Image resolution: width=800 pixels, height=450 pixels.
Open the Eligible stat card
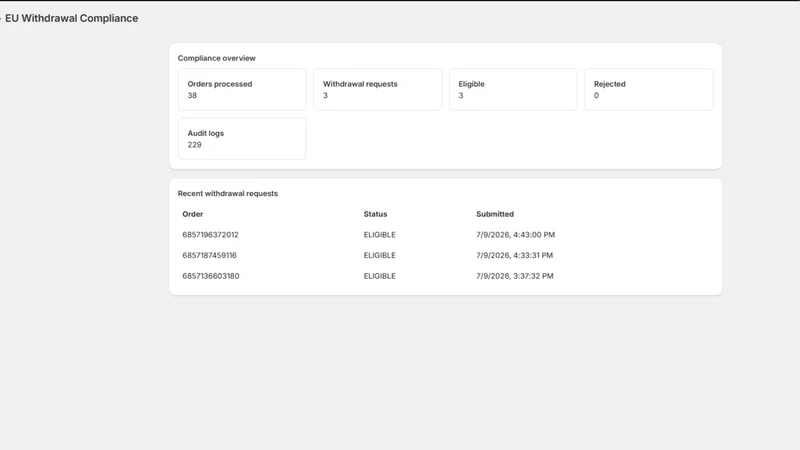point(513,89)
